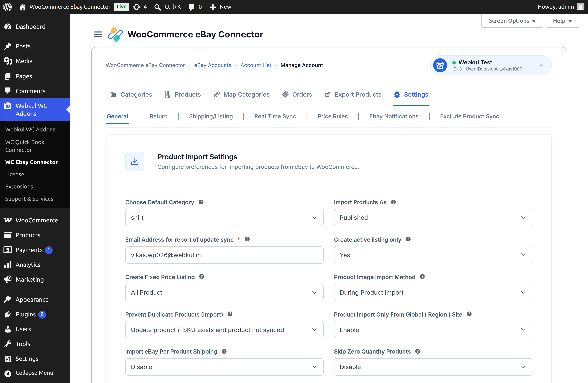Open the Shipping/Listing sub-tab
The width and height of the screenshot is (588, 383).
click(x=211, y=116)
